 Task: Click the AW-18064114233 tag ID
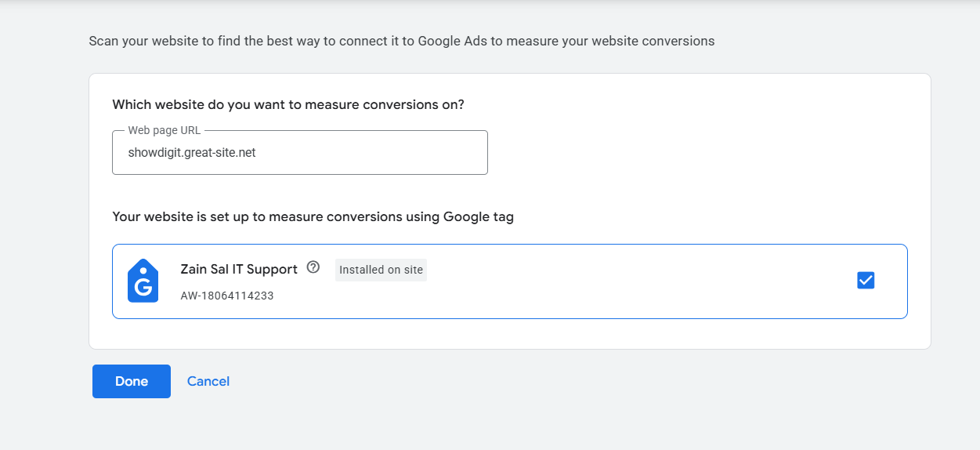coord(227,296)
